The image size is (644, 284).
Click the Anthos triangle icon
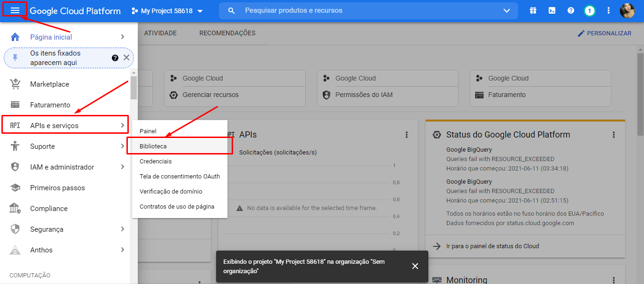click(15, 250)
